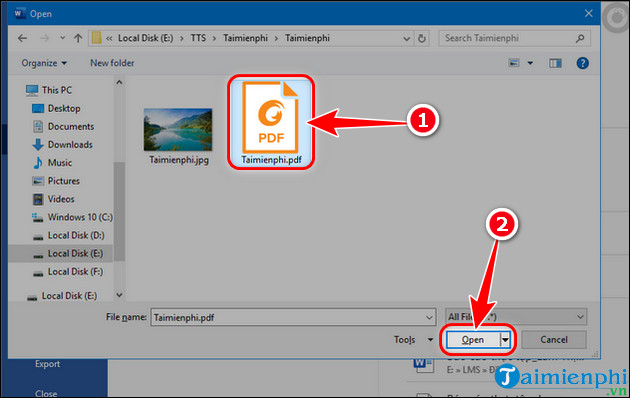Select Local Disk (F:) drive
This screenshot has height=398, width=630.
click(68, 271)
